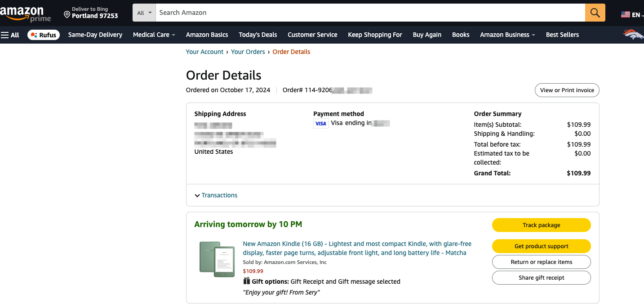Go to Today's Deals

258,35
